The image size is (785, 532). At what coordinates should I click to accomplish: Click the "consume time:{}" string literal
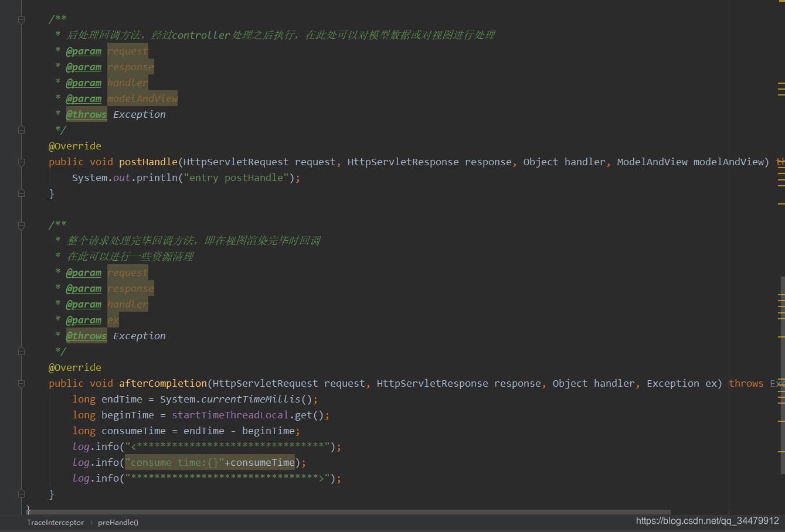(175, 462)
